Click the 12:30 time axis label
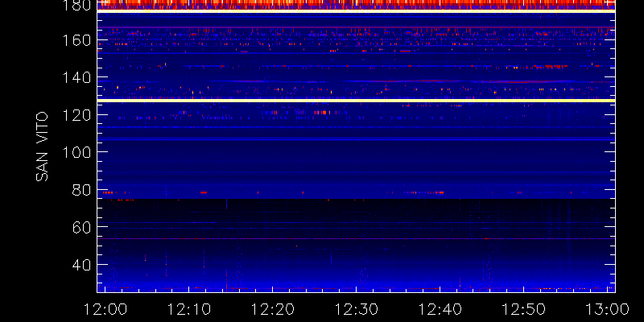 click(356, 309)
